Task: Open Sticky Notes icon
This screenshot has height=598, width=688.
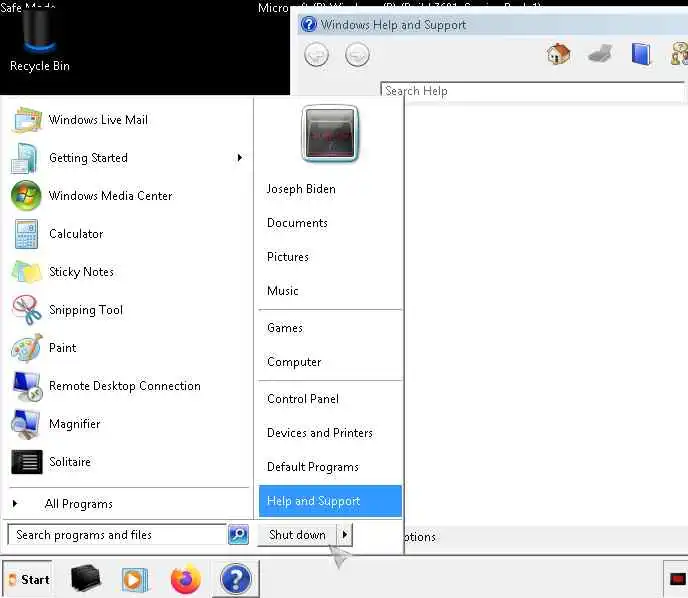Action: point(26,272)
